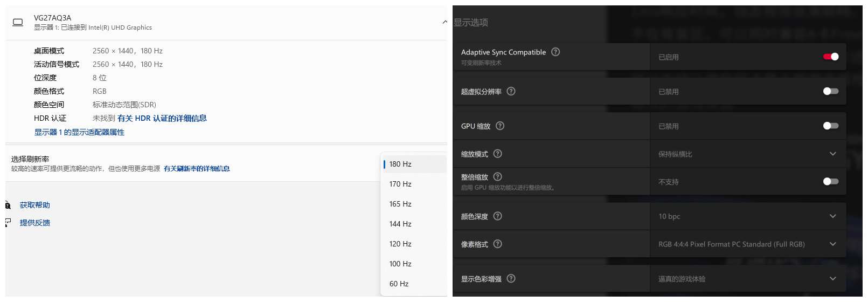Click question mark icon beside GPU 缩放

click(500, 126)
